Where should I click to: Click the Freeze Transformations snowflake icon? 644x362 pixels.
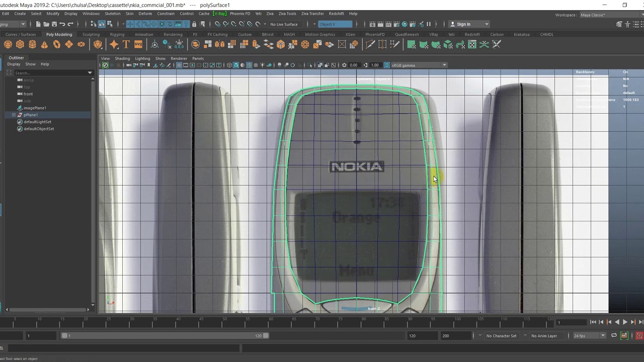pos(179,44)
